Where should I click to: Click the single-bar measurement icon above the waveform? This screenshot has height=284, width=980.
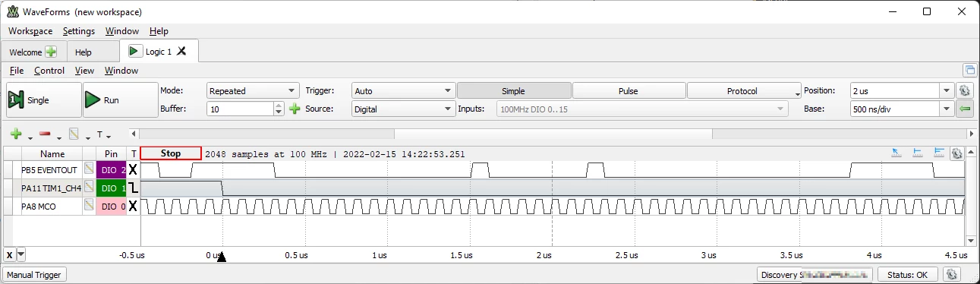(917, 153)
